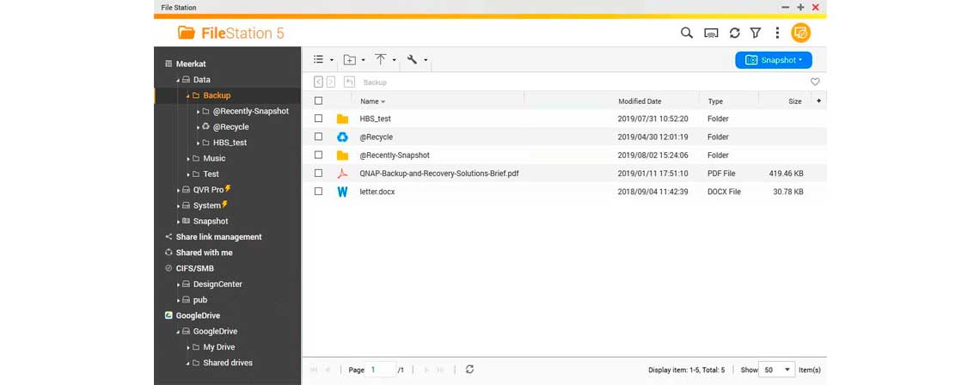The width and height of the screenshot is (980, 385).
Task: Click the page number input field
Action: pyautogui.click(x=382, y=370)
